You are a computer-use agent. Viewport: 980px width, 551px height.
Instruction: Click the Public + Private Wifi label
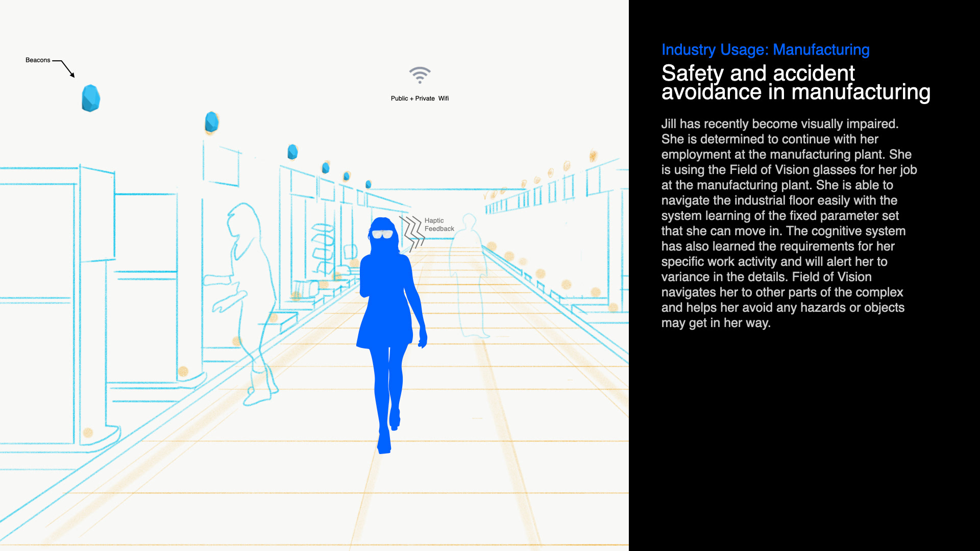(x=420, y=98)
